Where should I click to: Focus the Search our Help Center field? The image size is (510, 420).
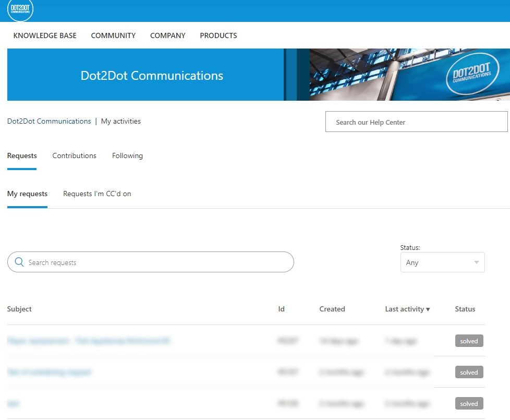(x=416, y=122)
